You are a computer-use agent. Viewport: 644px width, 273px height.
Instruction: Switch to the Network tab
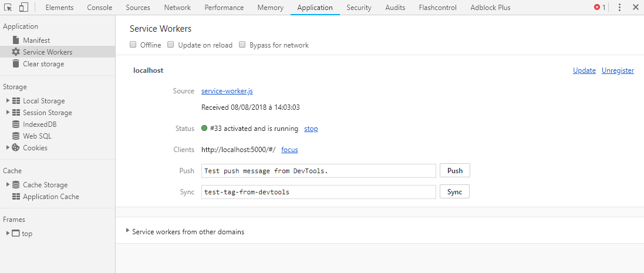click(x=177, y=8)
